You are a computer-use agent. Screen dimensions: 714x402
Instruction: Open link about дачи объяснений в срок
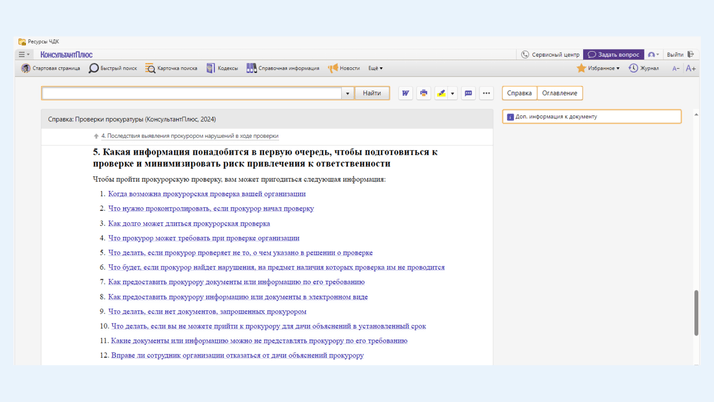(269, 326)
